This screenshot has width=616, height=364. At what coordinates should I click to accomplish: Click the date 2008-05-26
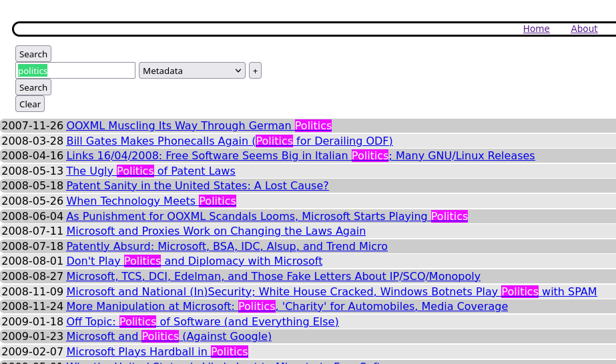33,201
